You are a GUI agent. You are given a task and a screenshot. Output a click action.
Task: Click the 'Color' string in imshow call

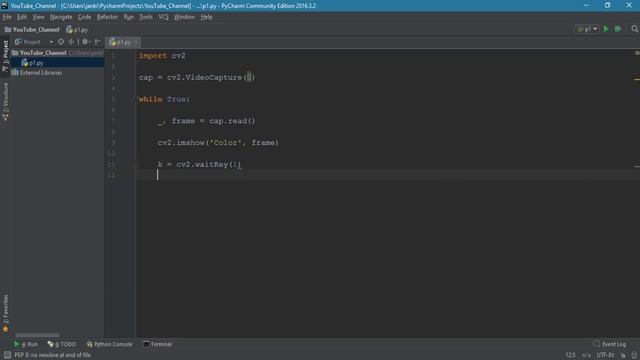(225, 143)
